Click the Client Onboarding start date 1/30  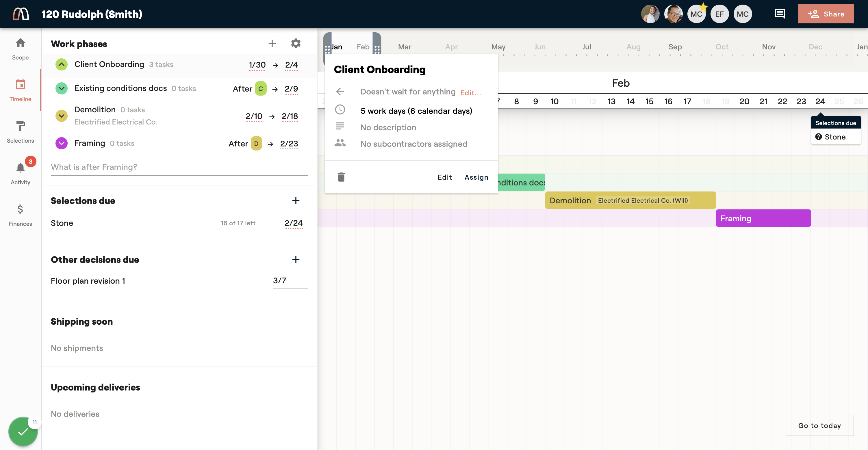257,65
